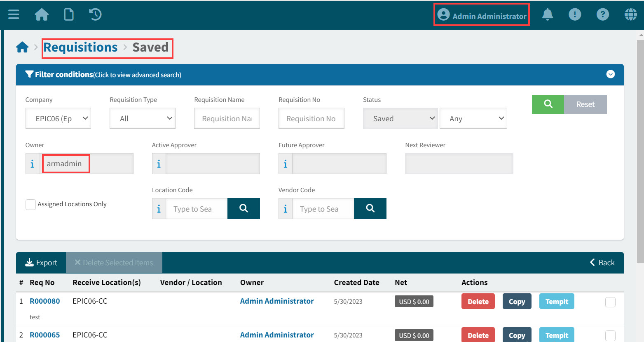Image resolution: width=644 pixels, height=342 pixels.
Task: Open the Admin Administrator user menu
Action: (x=482, y=16)
